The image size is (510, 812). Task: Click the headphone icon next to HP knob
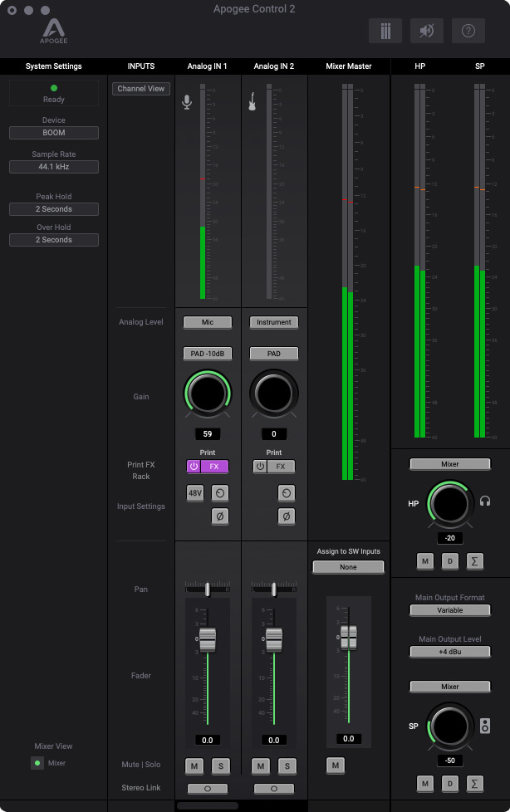(485, 501)
